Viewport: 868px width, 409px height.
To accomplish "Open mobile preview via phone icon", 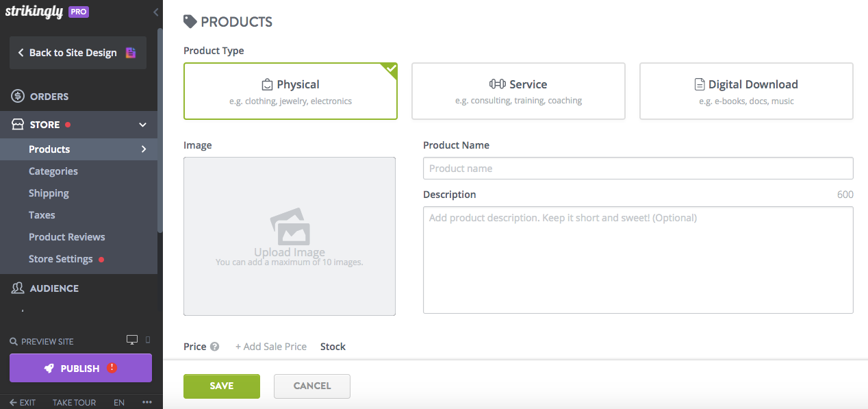I will (x=147, y=340).
